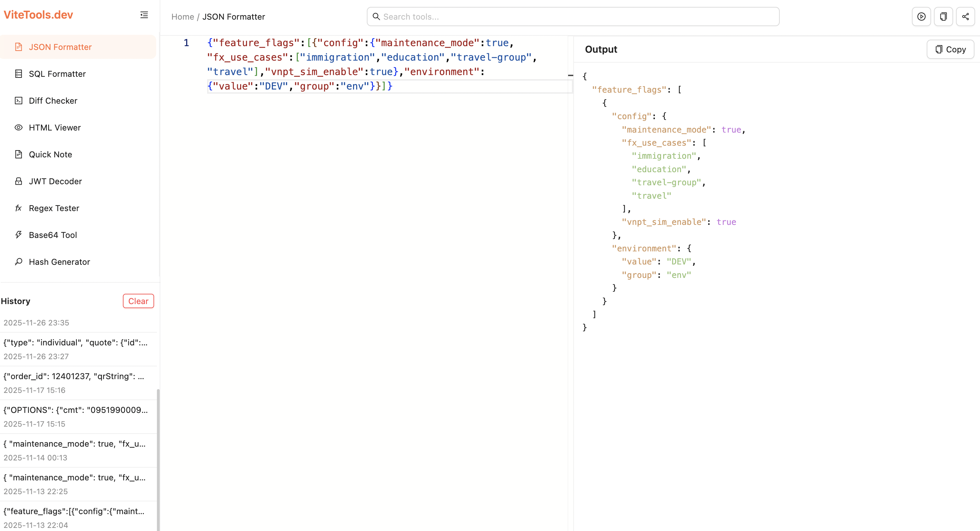Clear the history list
The height and width of the screenshot is (531, 980).
(x=138, y=301)
